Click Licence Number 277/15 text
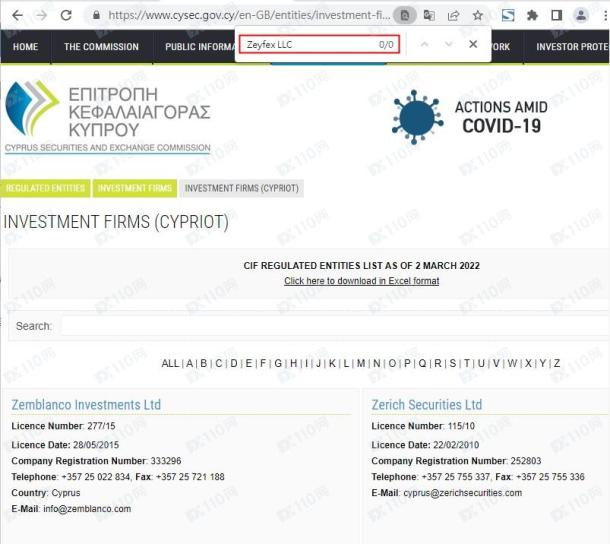 coord(63,426)
